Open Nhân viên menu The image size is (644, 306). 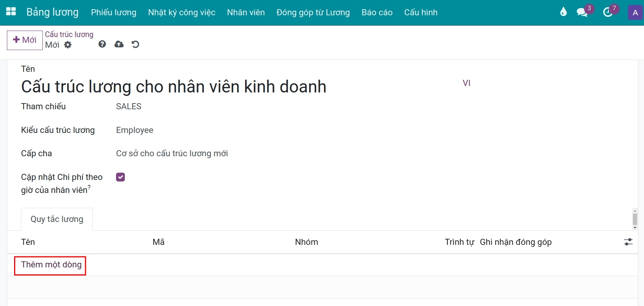tap(246, 12)
